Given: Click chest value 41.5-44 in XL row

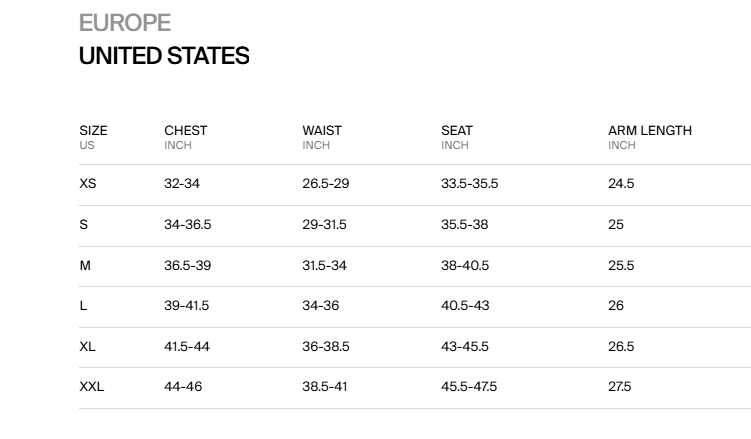Looking at the screenshot, I should pyautogui.click(x=186, y=346).
